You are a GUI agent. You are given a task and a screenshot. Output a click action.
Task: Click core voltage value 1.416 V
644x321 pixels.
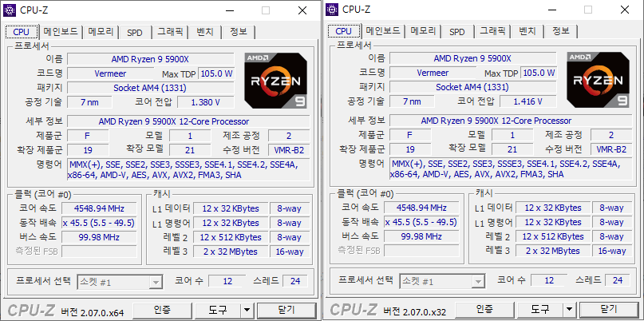[x=528, y=101]
